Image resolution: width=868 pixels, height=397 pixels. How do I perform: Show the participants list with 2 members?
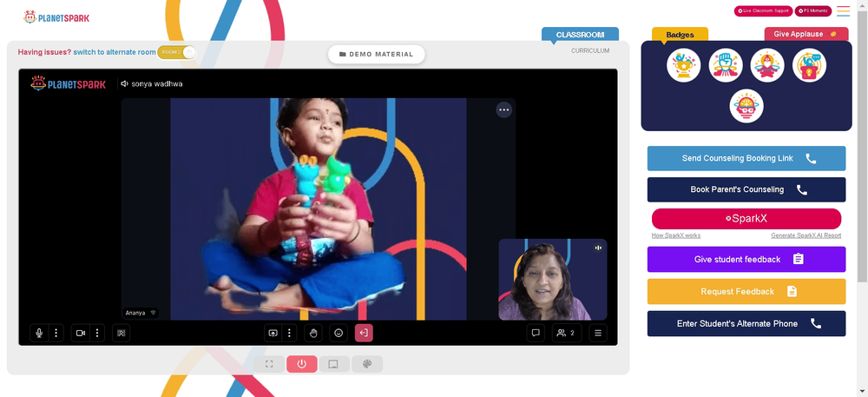[566, 334]
